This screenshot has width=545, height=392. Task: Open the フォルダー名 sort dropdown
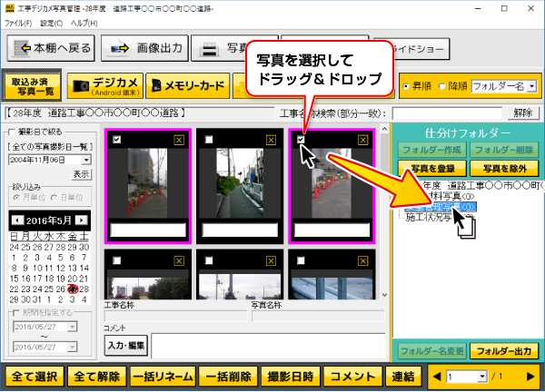[x=531, y=86]
